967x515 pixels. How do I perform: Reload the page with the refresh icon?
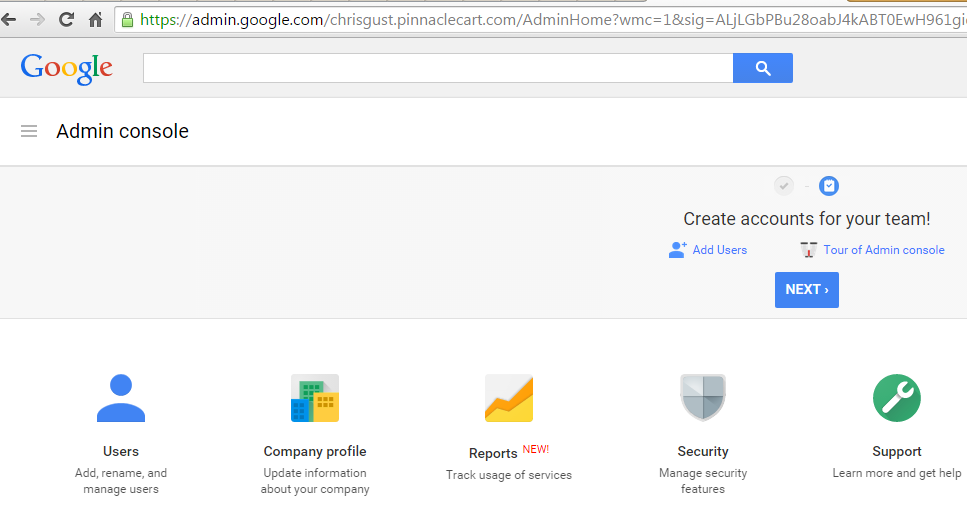[x=66, y=20]
